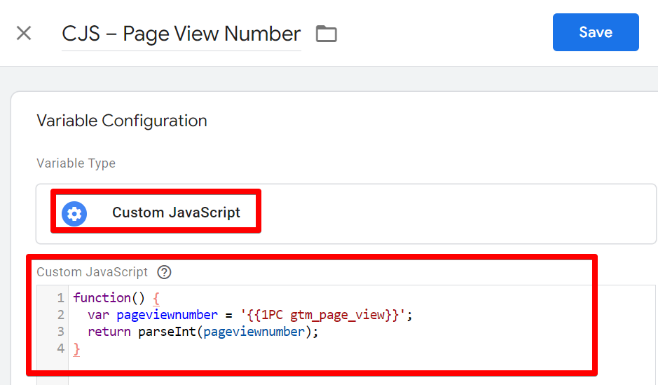Viewport: 658px width, 385px height.
Task: Click the Variable Type label
Action: [x=76, y=163]
